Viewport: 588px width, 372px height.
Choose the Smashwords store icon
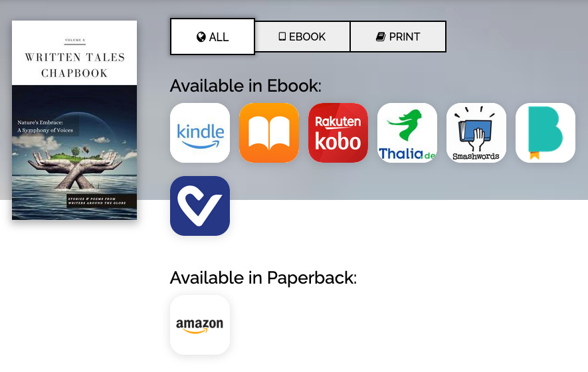pyautogui.click(x=476, y=133)
